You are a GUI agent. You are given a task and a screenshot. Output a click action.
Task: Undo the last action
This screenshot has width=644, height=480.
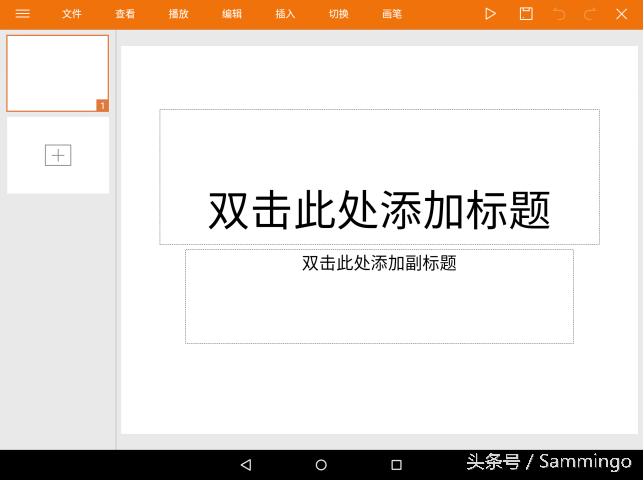coord(559,14)
